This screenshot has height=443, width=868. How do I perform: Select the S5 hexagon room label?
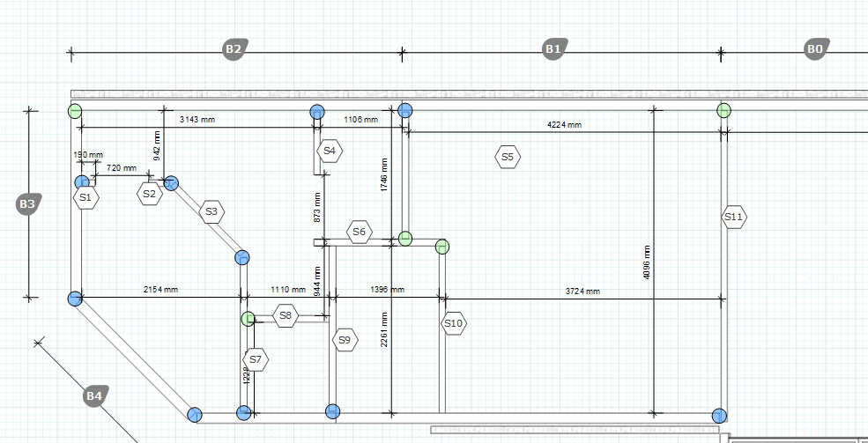click(507, 158)
